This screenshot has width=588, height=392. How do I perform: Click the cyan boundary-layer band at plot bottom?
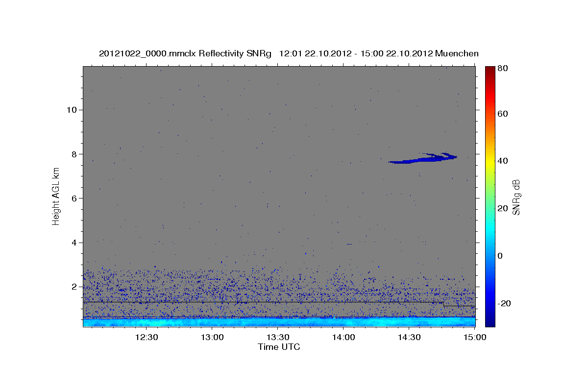[279, 322]
